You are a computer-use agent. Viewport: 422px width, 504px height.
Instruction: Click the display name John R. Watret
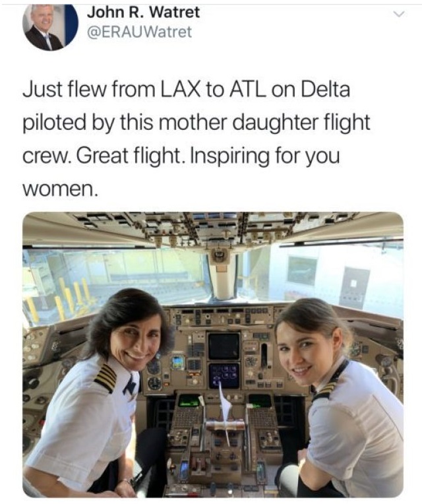click(143, 13)
